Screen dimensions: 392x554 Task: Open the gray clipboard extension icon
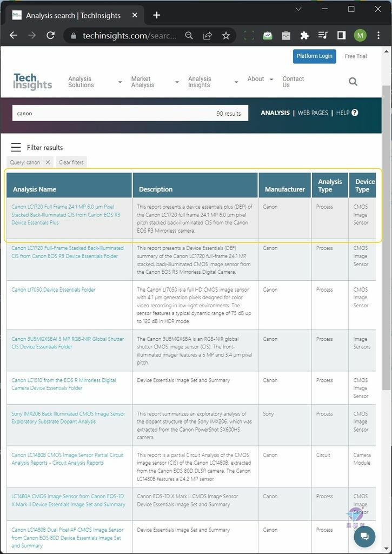click(286, 35)
